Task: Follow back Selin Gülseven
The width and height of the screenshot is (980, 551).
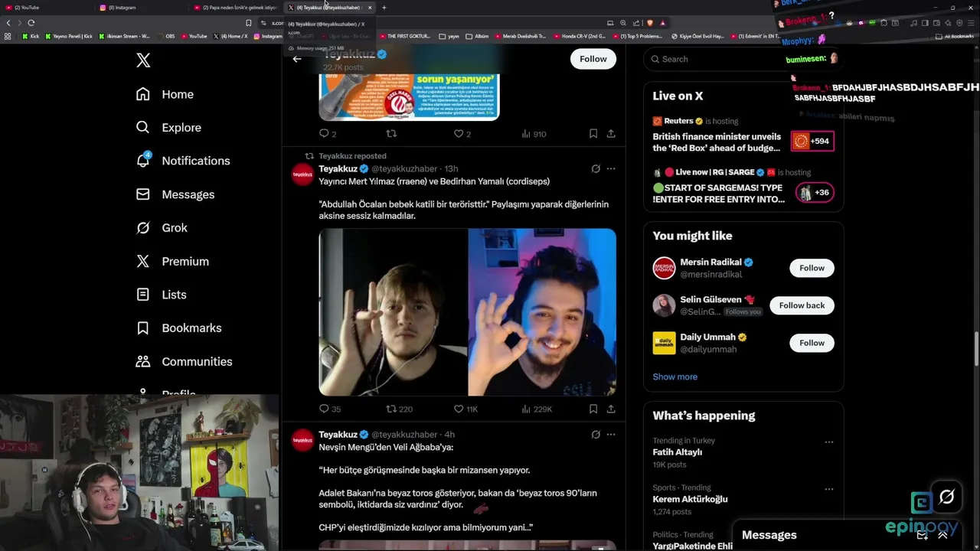Action: click(802, 305)
